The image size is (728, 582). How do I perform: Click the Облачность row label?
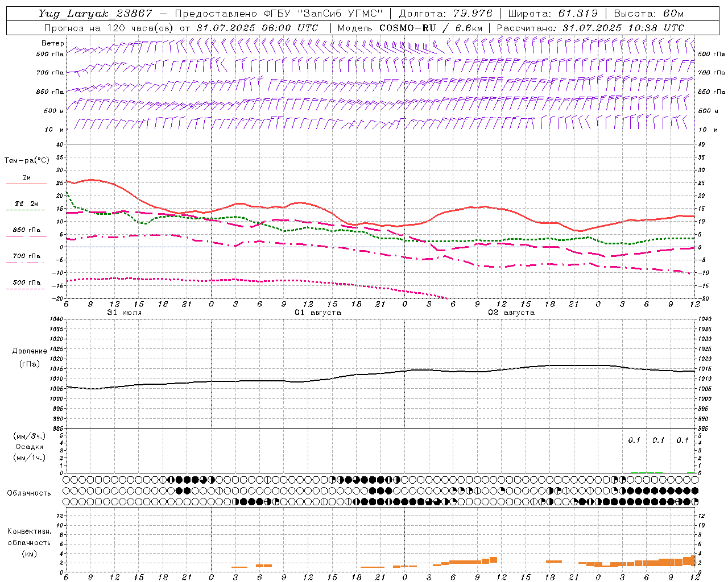tap(29, 493)
